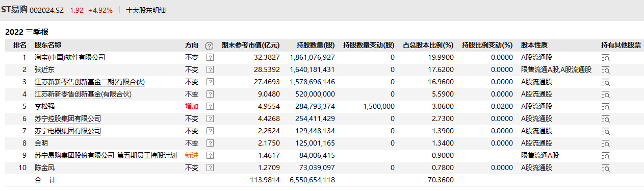Open other-holdings icon for 江苏新新零售创新基金二期

point(606,82)
